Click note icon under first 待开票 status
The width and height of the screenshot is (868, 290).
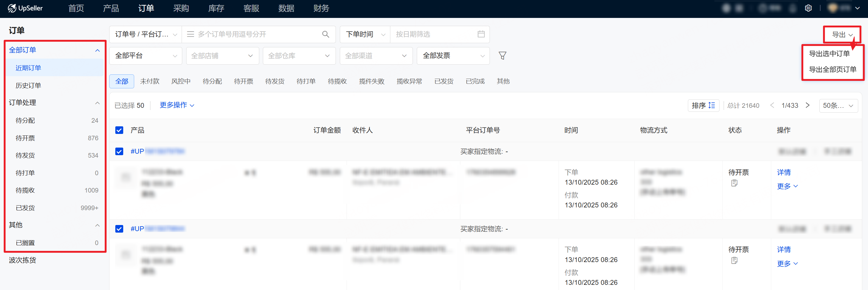[734, 183]
